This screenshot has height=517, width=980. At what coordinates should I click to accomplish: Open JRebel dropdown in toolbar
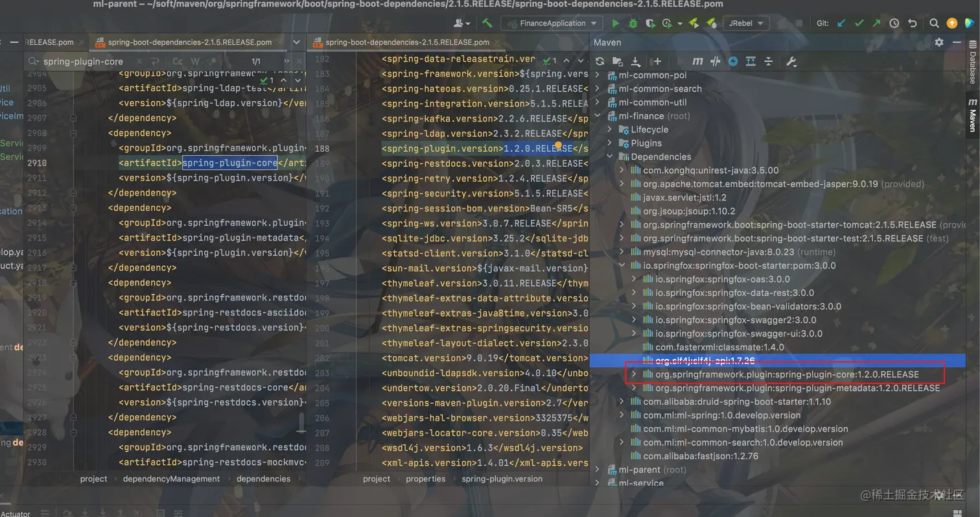746,23
